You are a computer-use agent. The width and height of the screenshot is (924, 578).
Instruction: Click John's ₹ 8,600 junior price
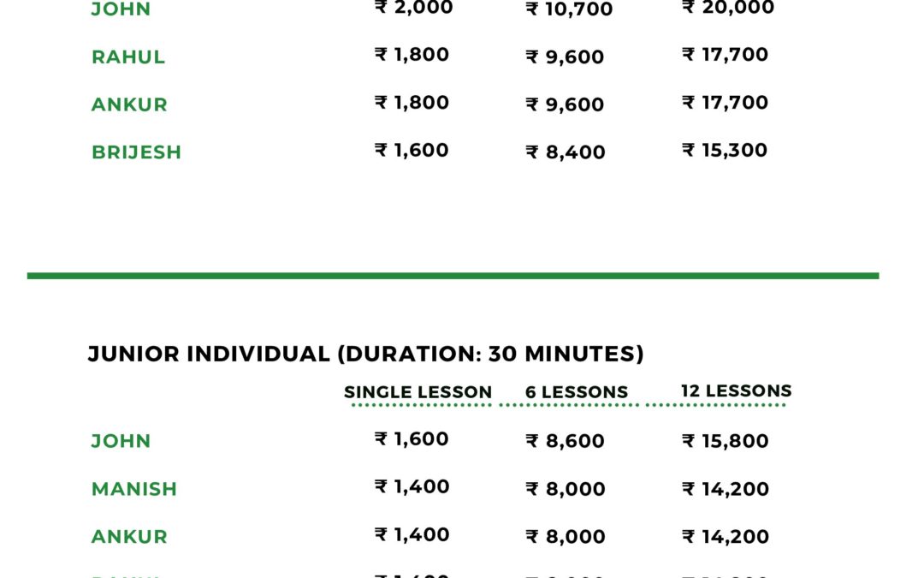coord(565,441)
